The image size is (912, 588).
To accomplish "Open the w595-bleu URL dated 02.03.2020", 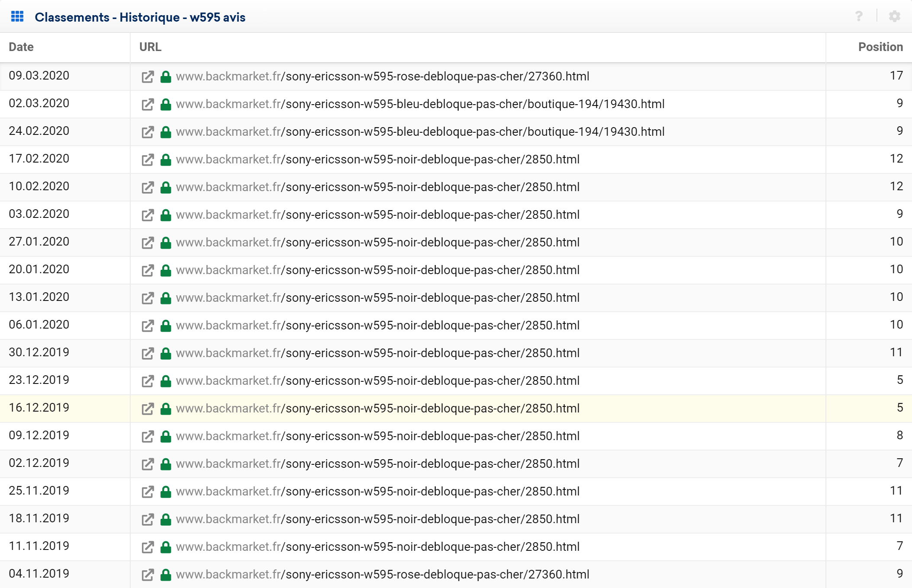I will pos(420,104).
